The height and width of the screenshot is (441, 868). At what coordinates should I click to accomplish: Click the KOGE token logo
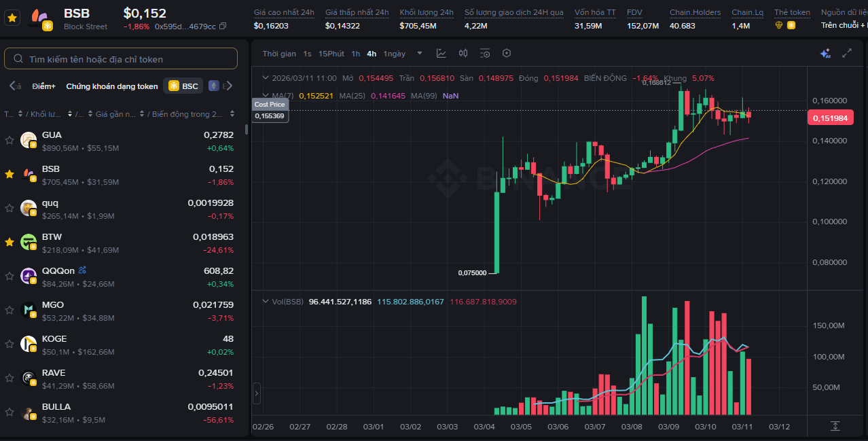pyautogui.click(x=28, y=345)
